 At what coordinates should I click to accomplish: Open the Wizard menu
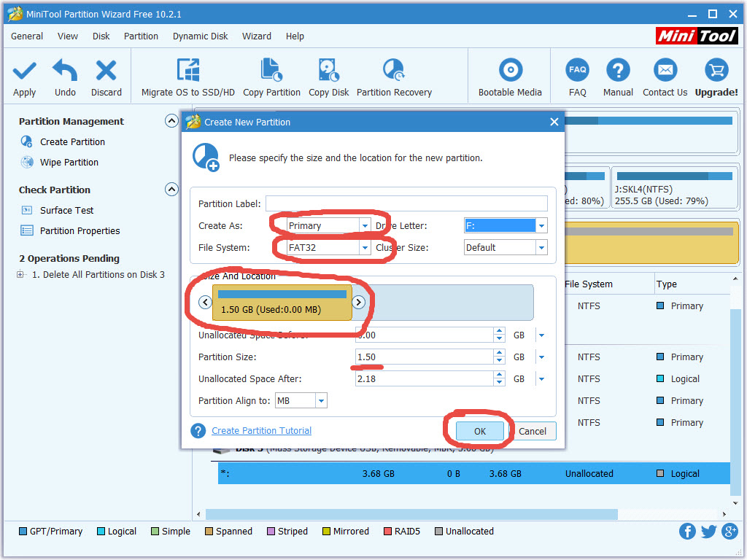(x=256, y=36)
